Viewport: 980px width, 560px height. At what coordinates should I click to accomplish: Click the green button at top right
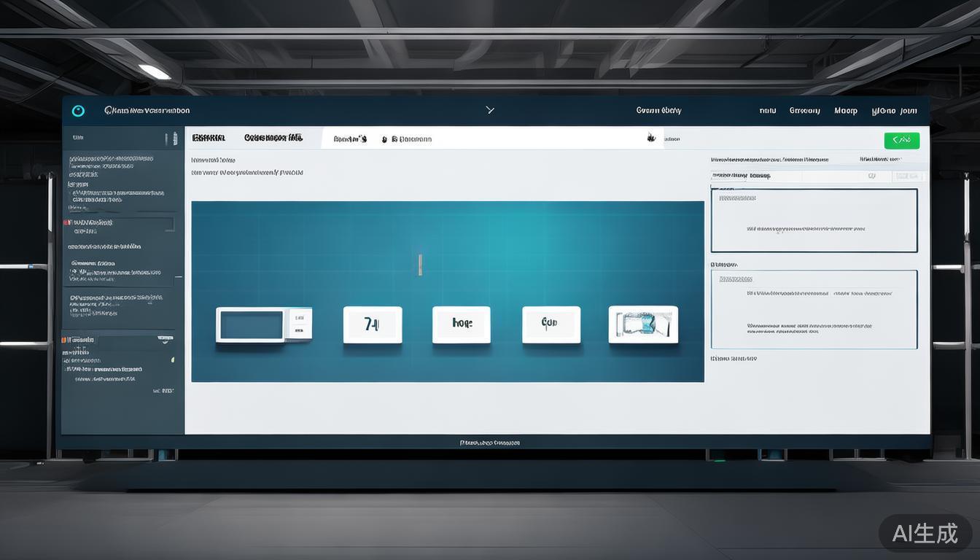point(901,140)
